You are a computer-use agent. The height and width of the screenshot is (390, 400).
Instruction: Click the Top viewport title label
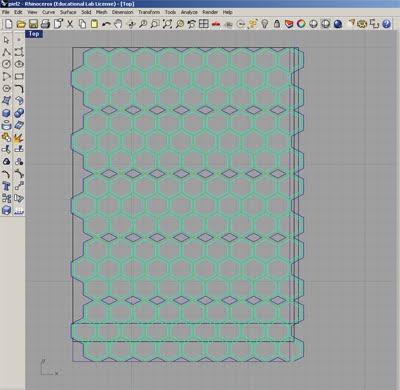click(34, 34)
